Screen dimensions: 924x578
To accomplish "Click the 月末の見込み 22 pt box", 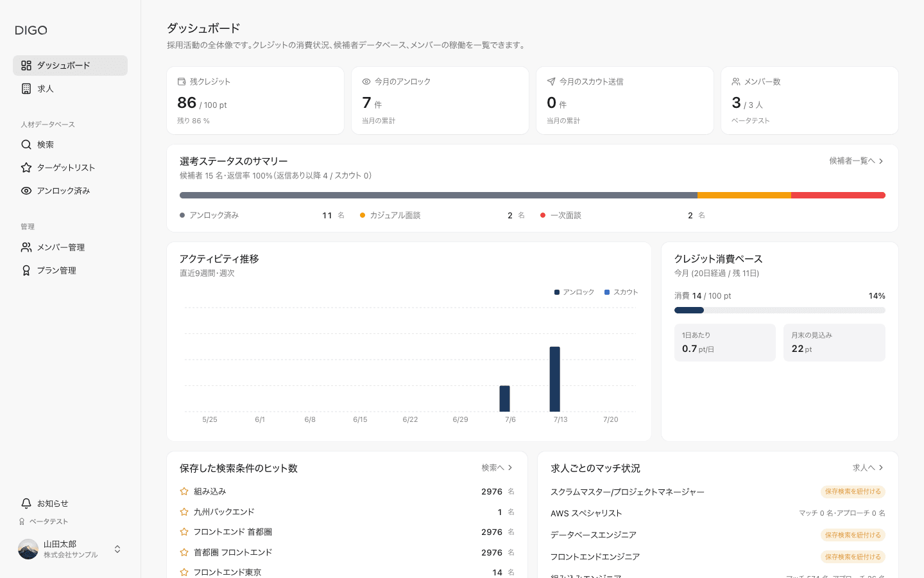I will 834,342.
